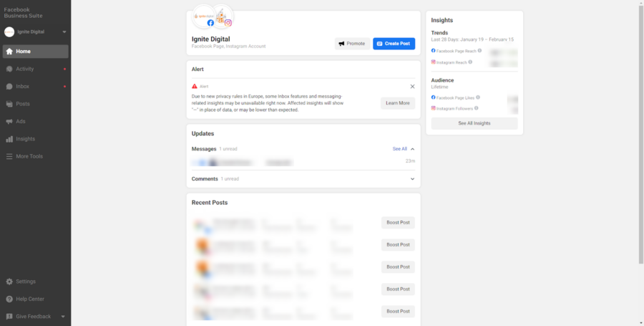Click info icon beside Facebook Page Reach

coord(479,51)
